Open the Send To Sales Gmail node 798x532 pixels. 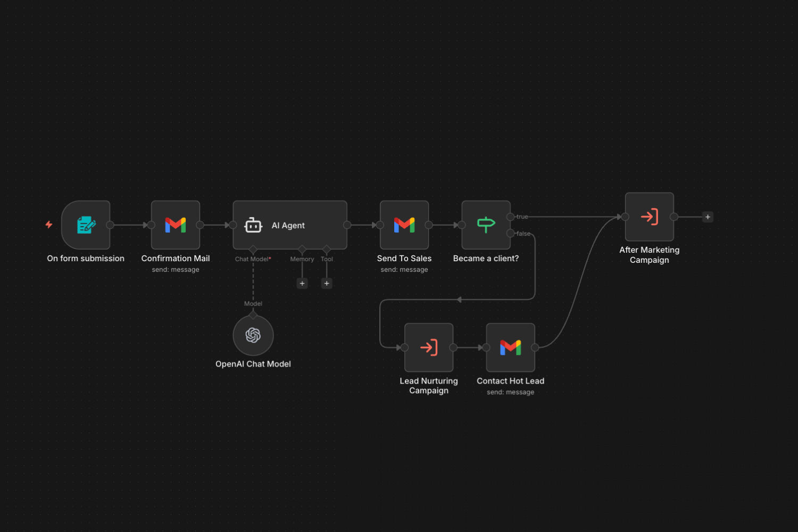[404, 225]
